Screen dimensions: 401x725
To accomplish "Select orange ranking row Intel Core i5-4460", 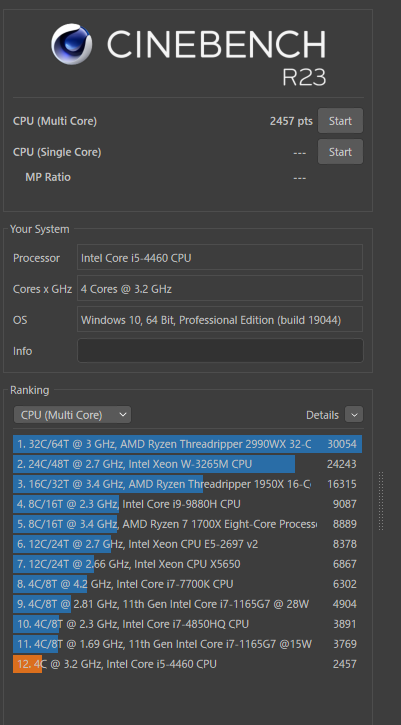I will pos(187,664).
